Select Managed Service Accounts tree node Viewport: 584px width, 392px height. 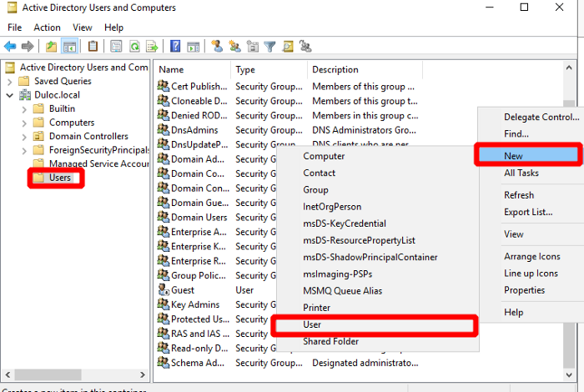tap(98, 163)
